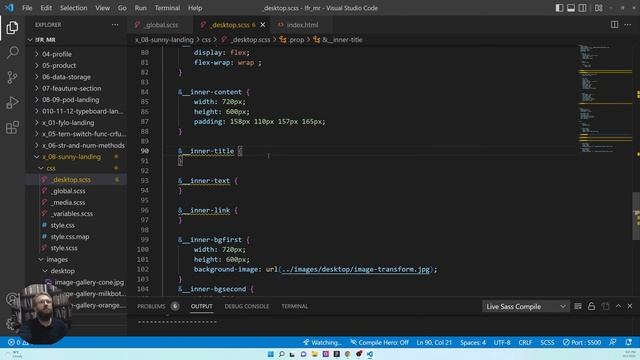Maximize the bottom panel size

tap(618, 306)
